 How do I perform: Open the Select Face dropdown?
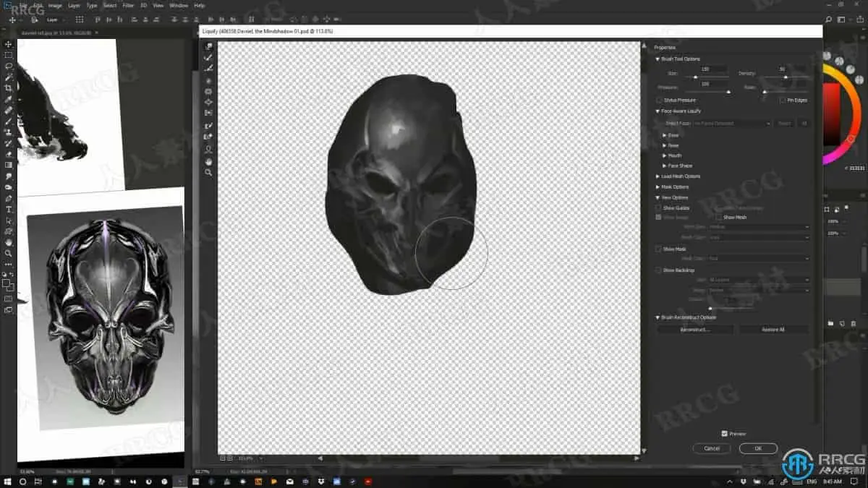[732, 124]
